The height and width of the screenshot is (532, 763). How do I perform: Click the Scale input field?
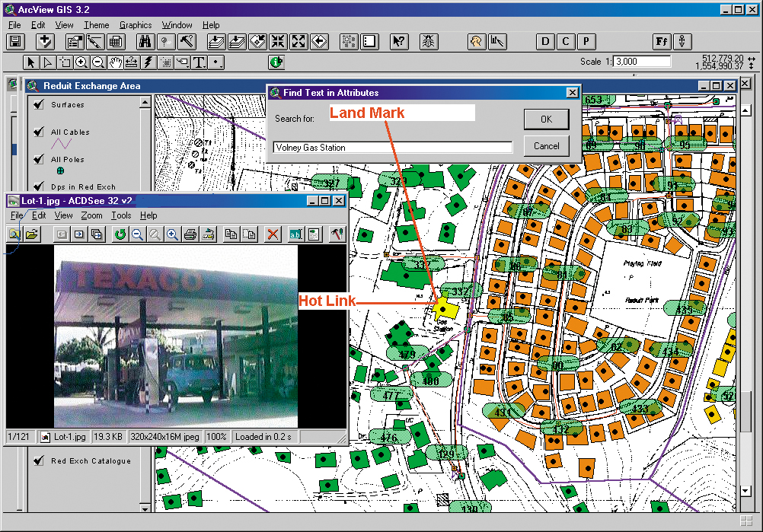point(642,62)
